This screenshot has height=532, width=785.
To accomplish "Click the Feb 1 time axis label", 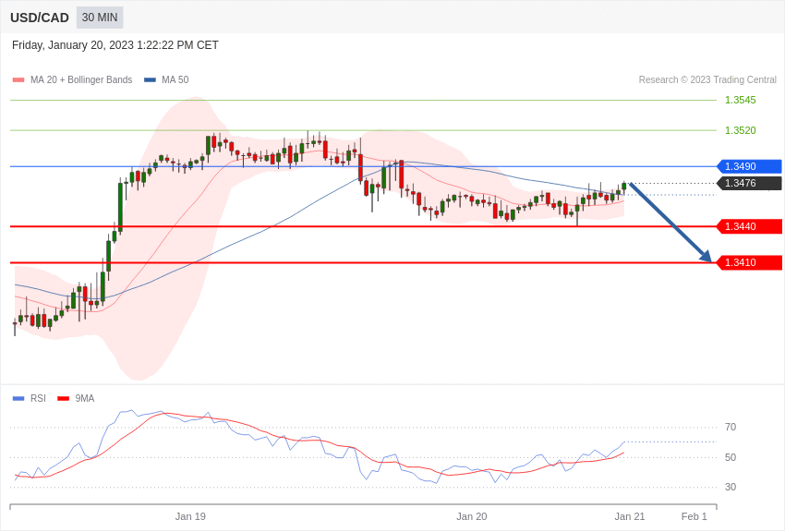I will (694, 516).
